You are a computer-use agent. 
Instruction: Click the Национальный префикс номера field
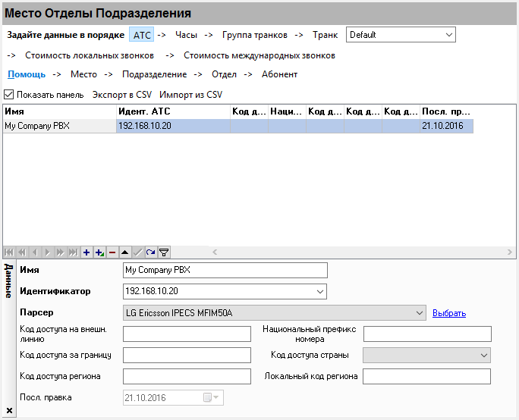427,334
